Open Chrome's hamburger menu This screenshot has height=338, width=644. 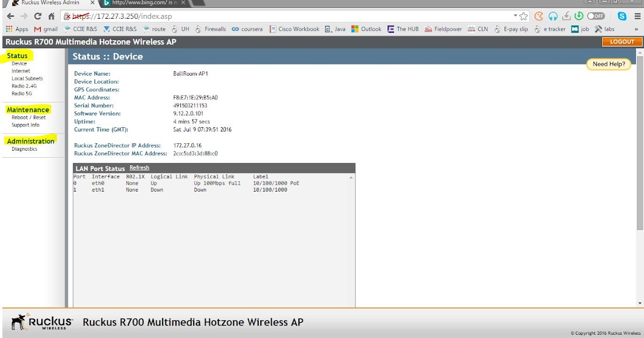[x=638, y=16]
